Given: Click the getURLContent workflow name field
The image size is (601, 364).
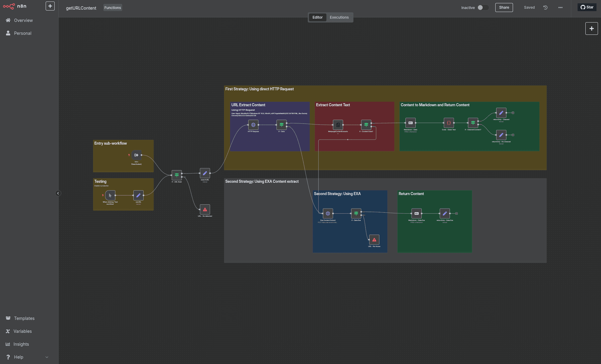Looking at the screenshot, I should pyautogui.click(x=81, y=8).
